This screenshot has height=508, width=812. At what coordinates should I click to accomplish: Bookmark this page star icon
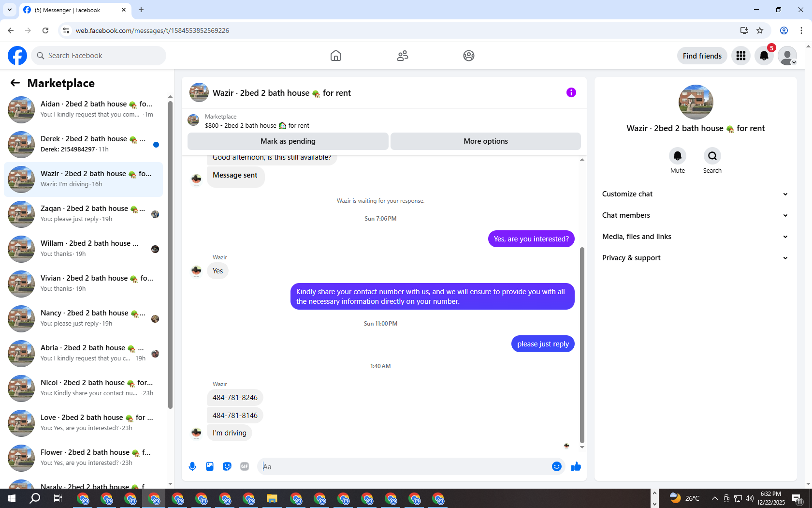click(760, 30)
